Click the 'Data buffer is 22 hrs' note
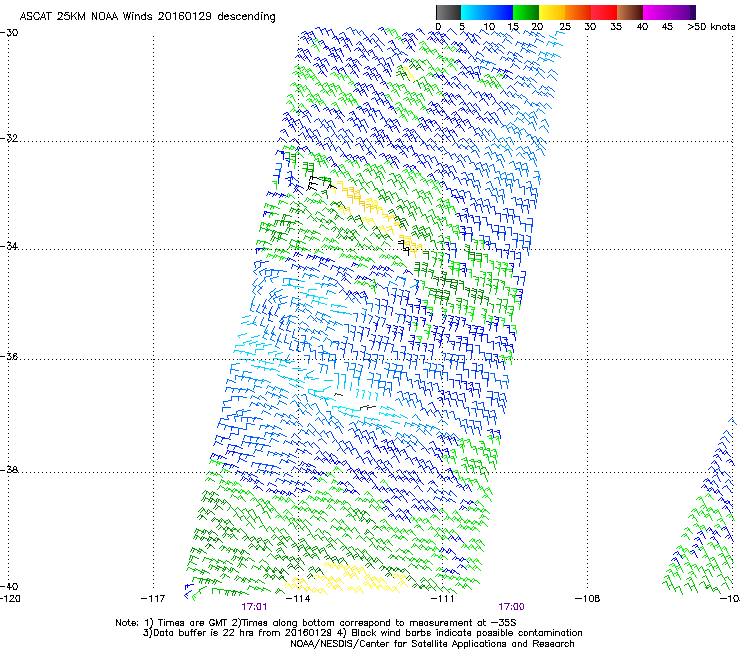 click(x=362, y=633)
